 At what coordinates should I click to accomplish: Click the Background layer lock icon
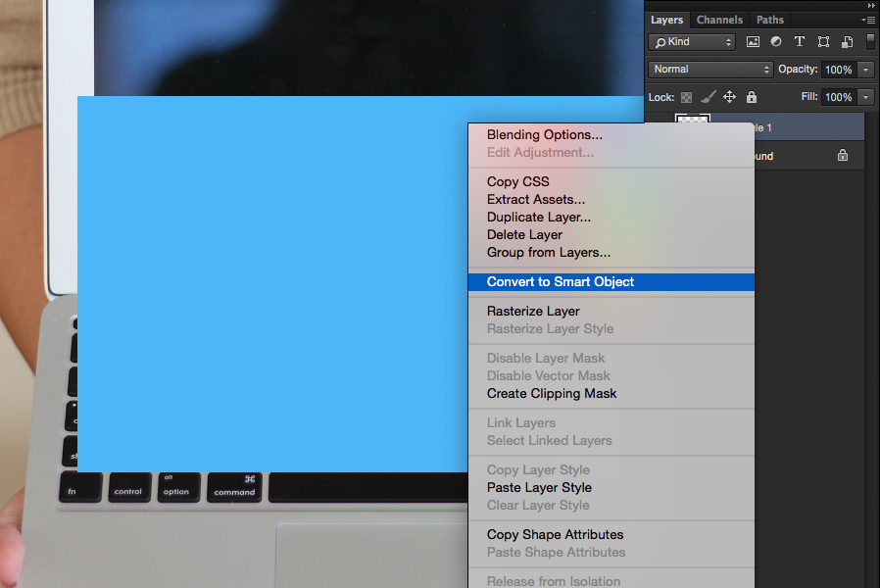[x=843, y=156]
